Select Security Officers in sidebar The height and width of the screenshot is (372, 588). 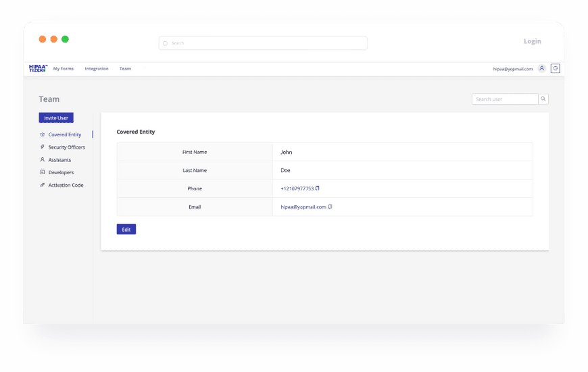point(66,147)
